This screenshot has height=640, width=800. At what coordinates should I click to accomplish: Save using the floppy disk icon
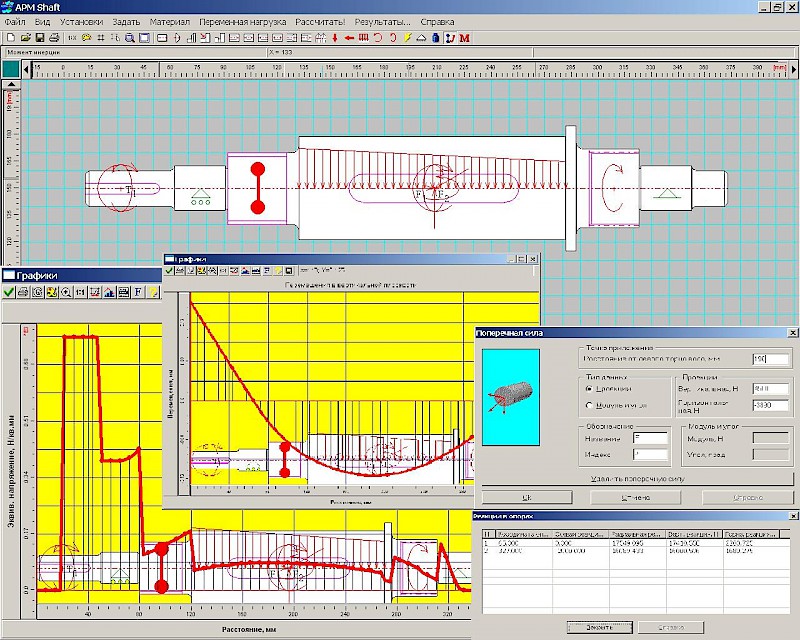tap(39, 38)
